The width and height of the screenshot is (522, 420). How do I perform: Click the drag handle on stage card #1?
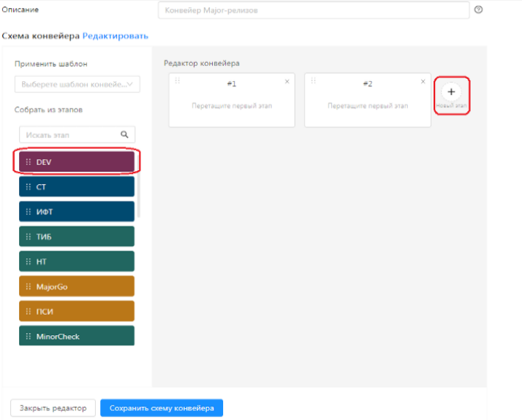tap(177, 81)
